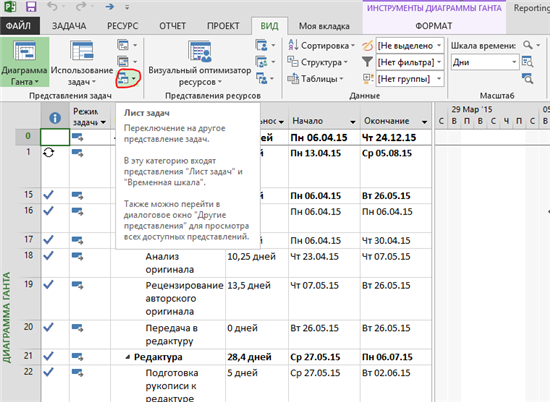Open the Начало column dropdown arrow

[x=353, y=122]
